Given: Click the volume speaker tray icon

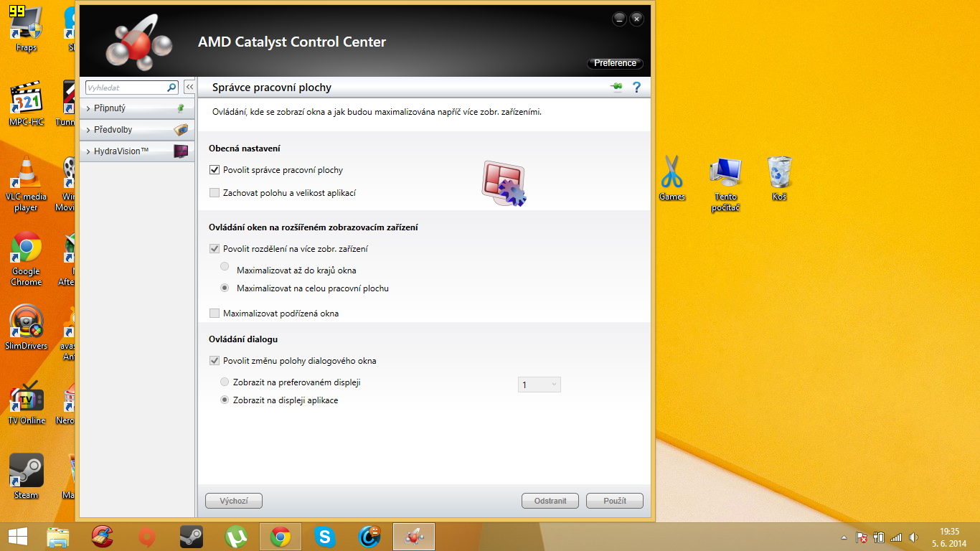Looking at the screenshot, I should [913, 537].
